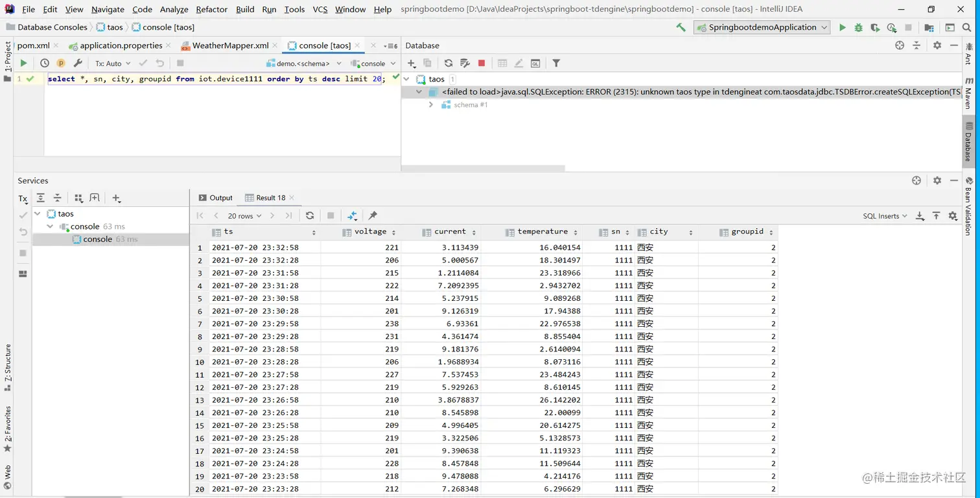This screenshot has width=980, height=498.
Task: Open data source properties icon in Database toolbar
Action: pyautogui.click(x=465, y=63)
